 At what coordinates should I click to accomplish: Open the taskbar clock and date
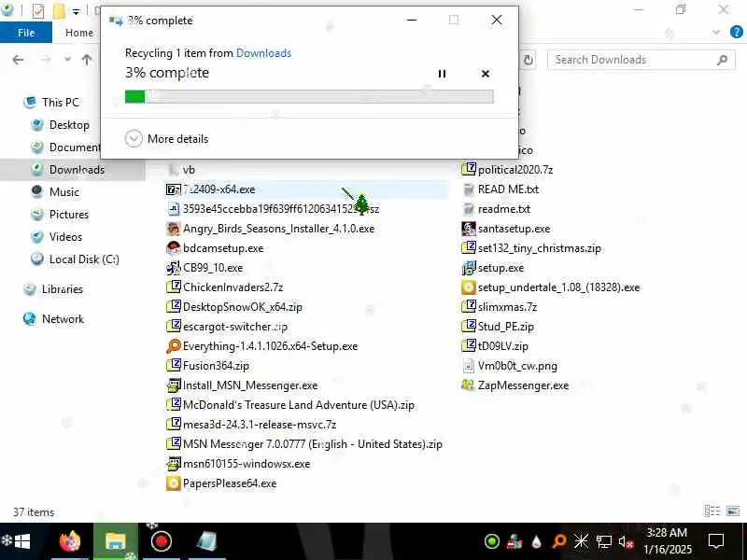[667, 541]
